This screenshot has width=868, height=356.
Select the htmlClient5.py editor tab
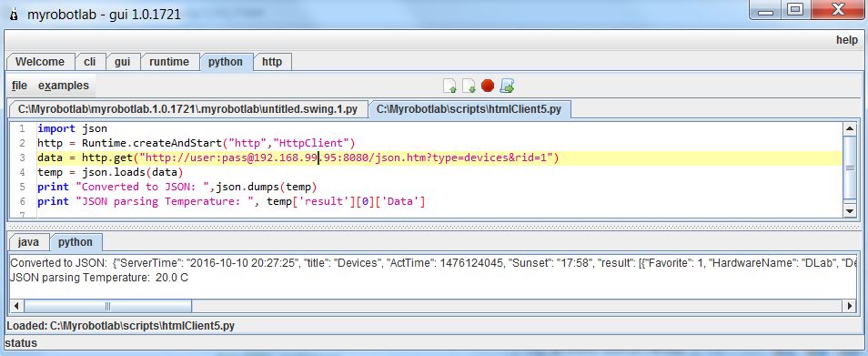pyautogui.click(x=469, y=109)
